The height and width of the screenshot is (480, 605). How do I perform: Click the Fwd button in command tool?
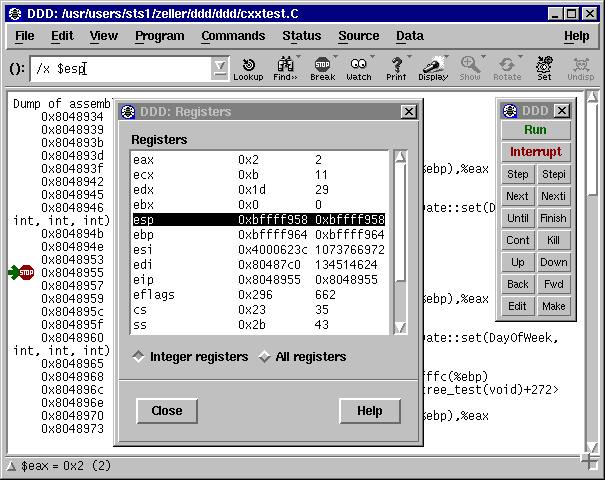click(554, 284)
